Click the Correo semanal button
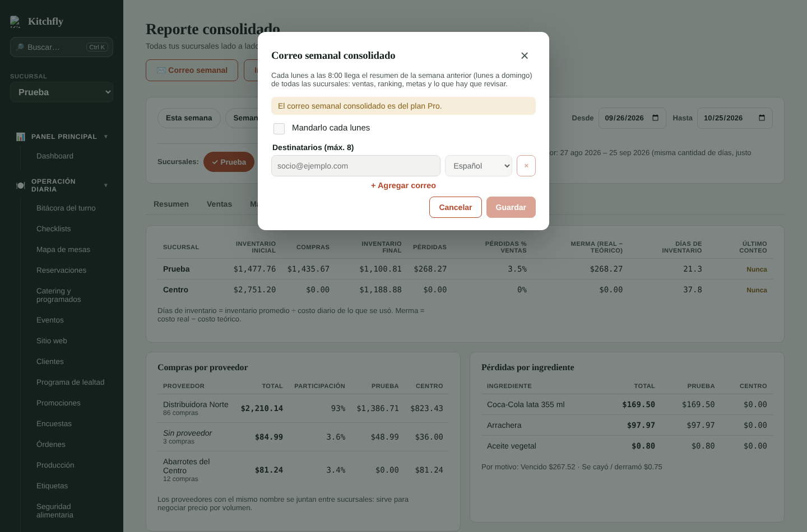807x532 pixels. 192,70
